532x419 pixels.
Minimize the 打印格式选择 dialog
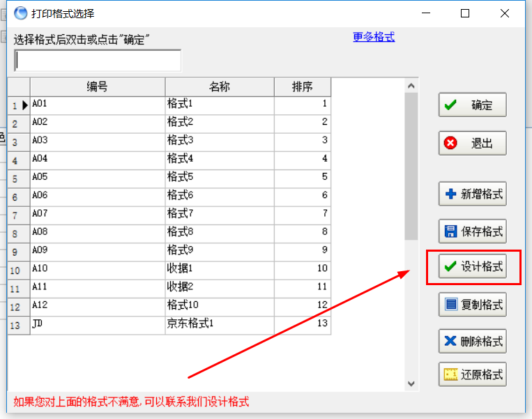[x=426, y=13]
